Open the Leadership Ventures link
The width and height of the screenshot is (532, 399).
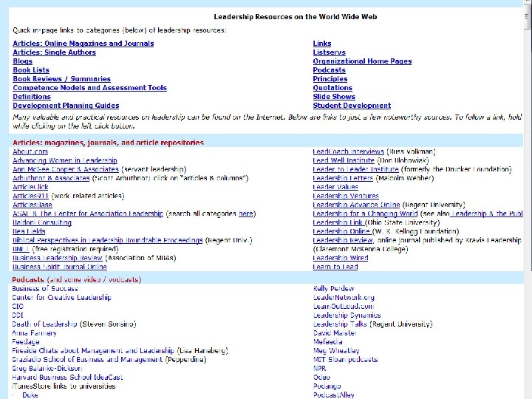[346, 195]
